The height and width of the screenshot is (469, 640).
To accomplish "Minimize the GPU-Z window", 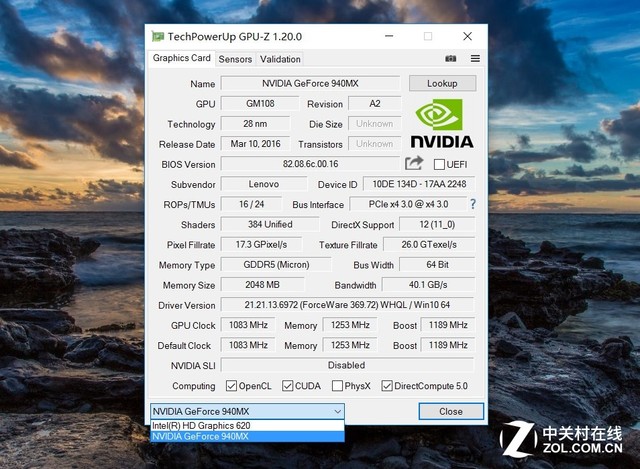I will (x=389, y=36).
